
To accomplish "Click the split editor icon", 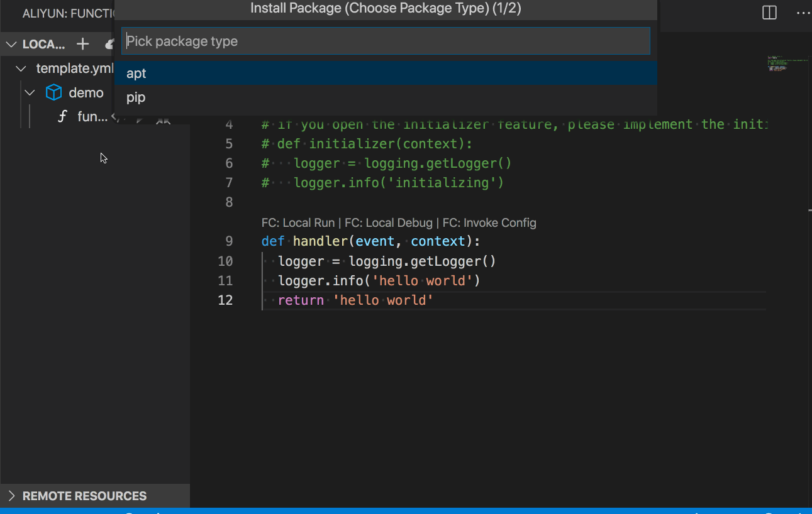I will (x=769, y=13).
